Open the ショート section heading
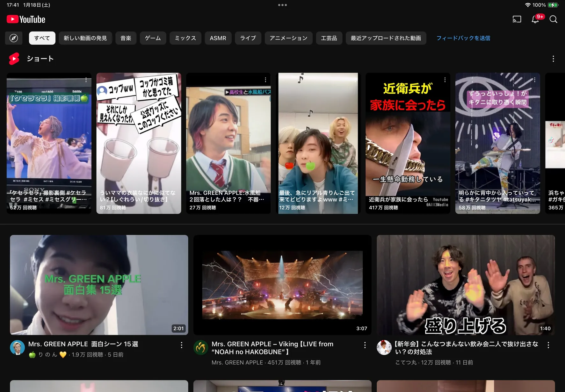The height and width of the screenshot is (392, 565). click(x=40, y=59)
